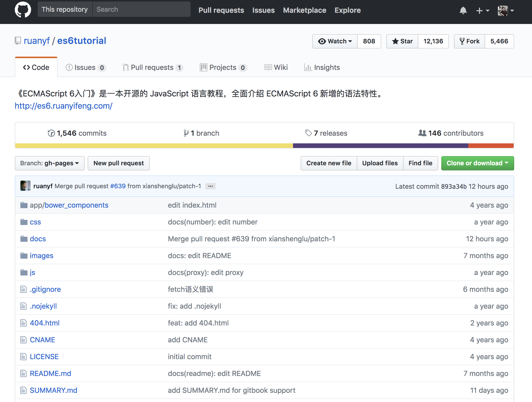The width and height of the screenshot is (532, 402).
Task: Click the repository book icon next to ruanyf
Action: (x=17, y=40)
